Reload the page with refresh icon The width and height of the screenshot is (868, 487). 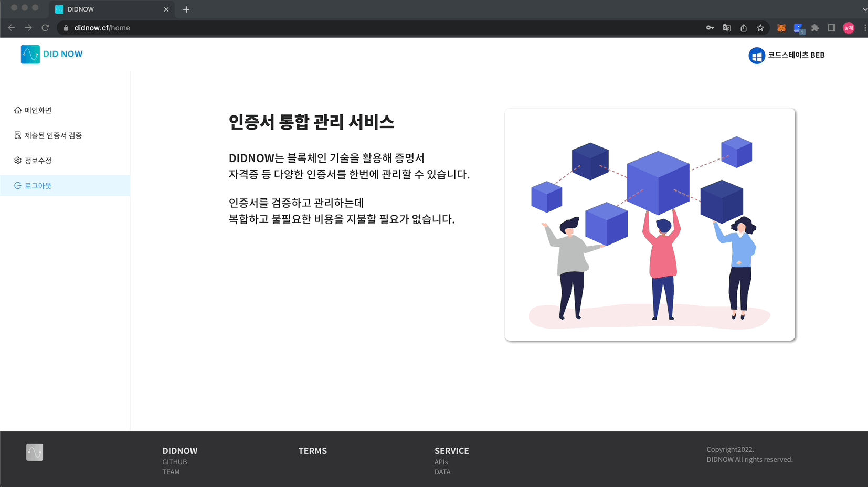click(x=45, y=28)
